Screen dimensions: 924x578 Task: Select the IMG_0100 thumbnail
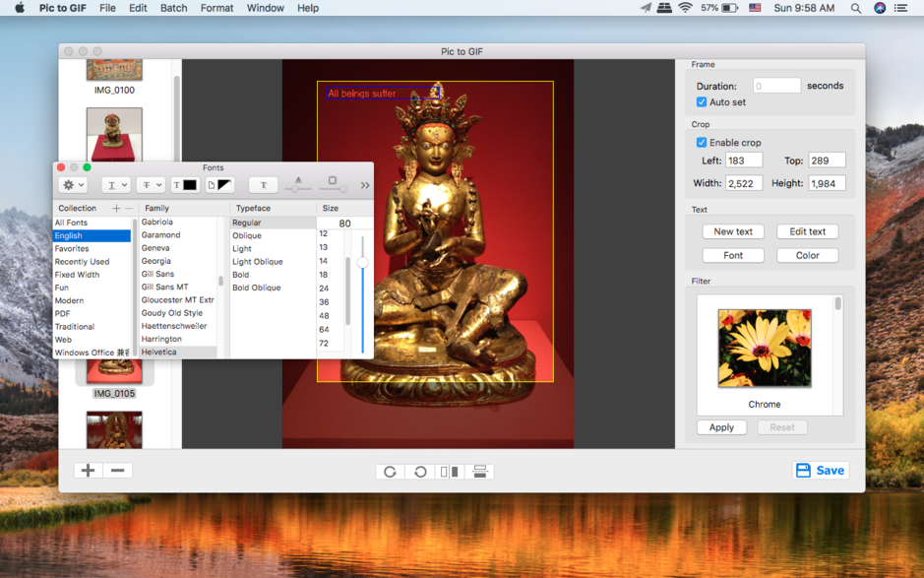tap(114, 71)
